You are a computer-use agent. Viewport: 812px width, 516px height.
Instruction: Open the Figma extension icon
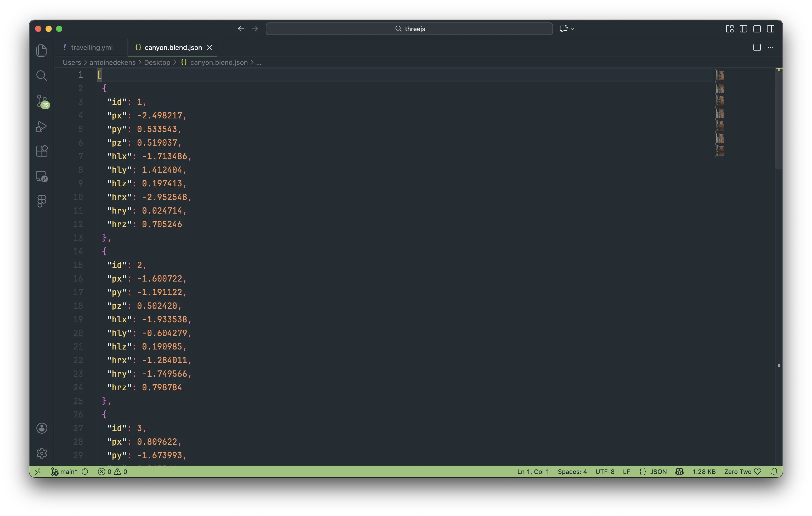click(42, 201)
